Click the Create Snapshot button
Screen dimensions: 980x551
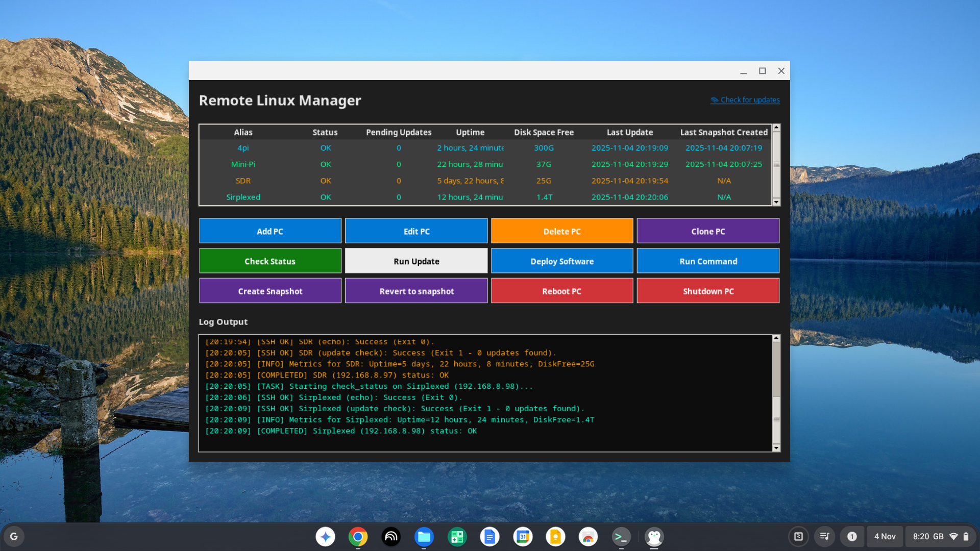coord(270,291)
